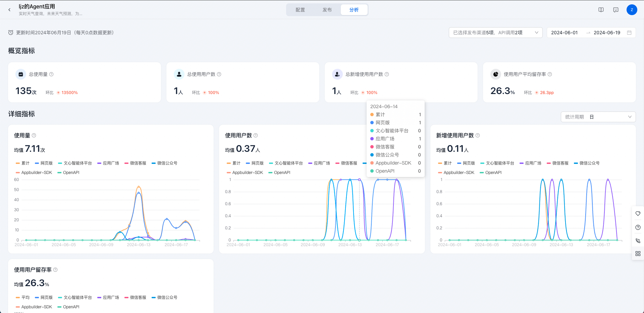Toggle Appbuilder-SDK series in 使用量 chart
644x313 pixels.
coord(34,173)
